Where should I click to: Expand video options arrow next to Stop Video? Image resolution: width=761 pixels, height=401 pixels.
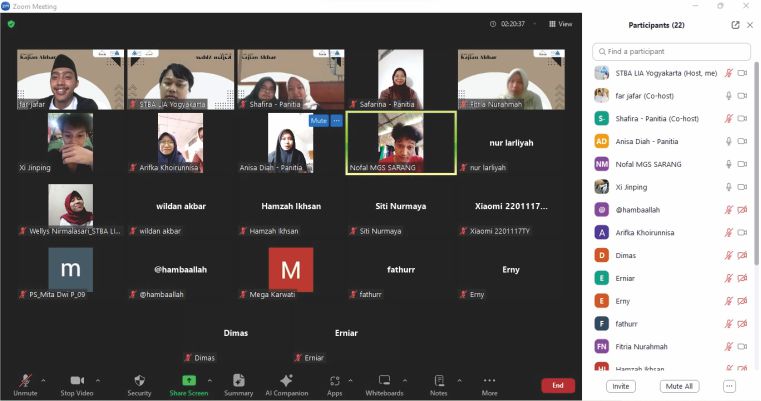97,380
